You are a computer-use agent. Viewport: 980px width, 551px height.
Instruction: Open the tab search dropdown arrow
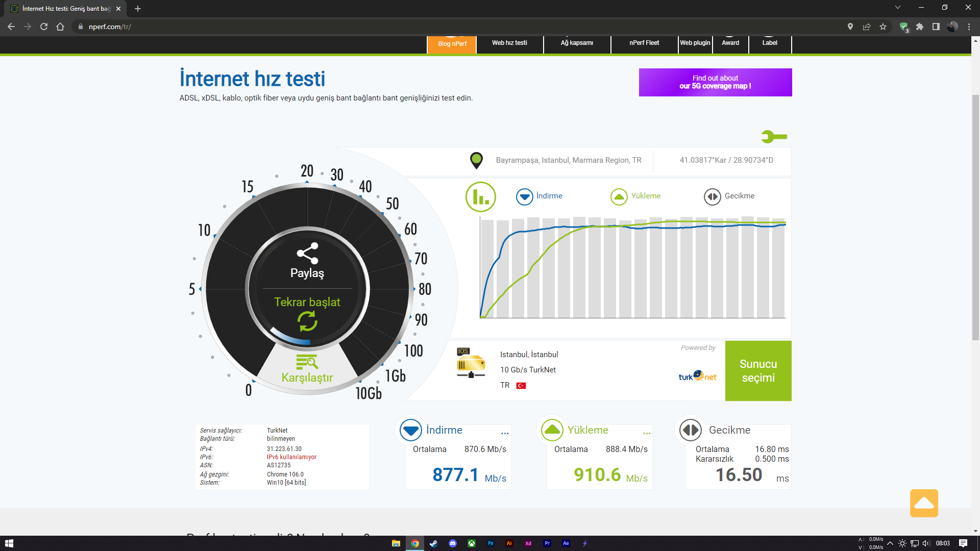click(898, 8)
